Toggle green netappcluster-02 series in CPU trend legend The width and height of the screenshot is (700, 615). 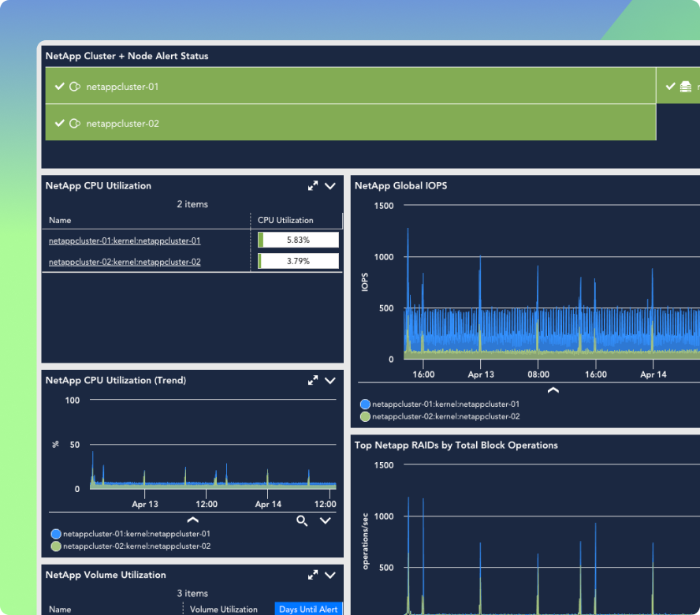56,546
